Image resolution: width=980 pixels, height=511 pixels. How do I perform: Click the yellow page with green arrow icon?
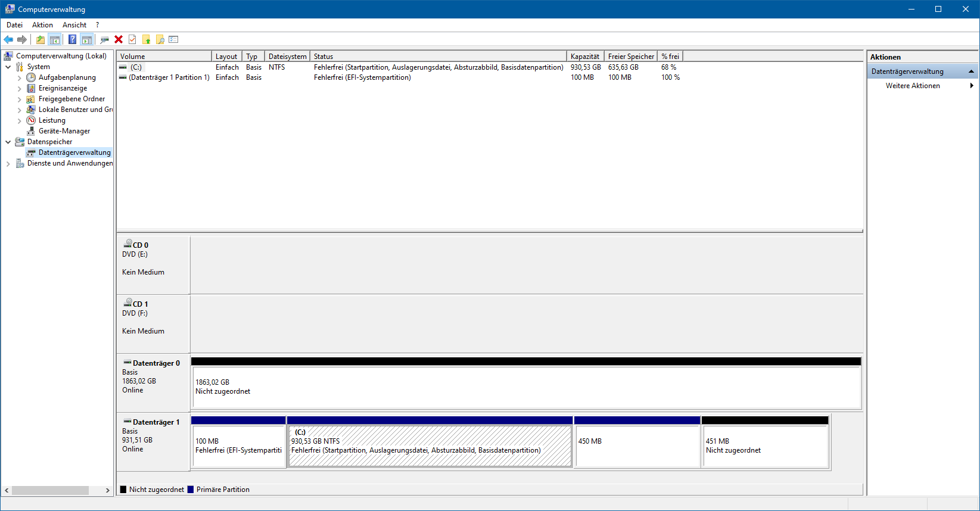tap(146, 39)
